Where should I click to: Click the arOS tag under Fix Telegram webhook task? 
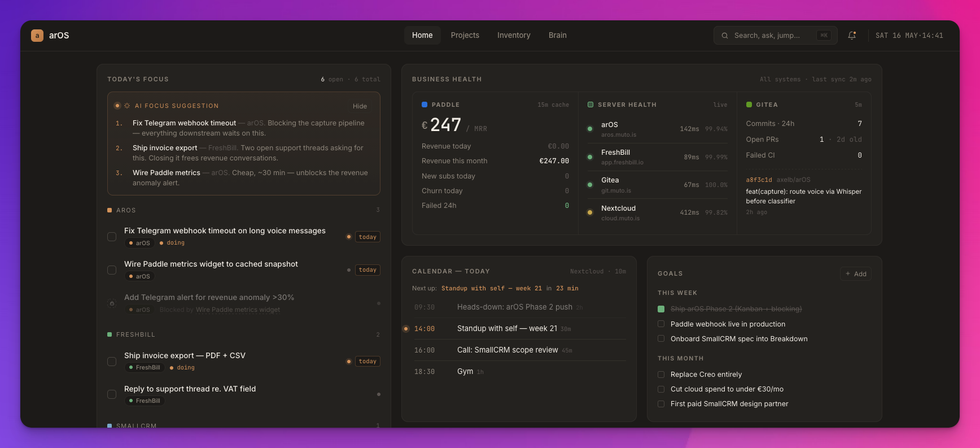click(139, 243)
